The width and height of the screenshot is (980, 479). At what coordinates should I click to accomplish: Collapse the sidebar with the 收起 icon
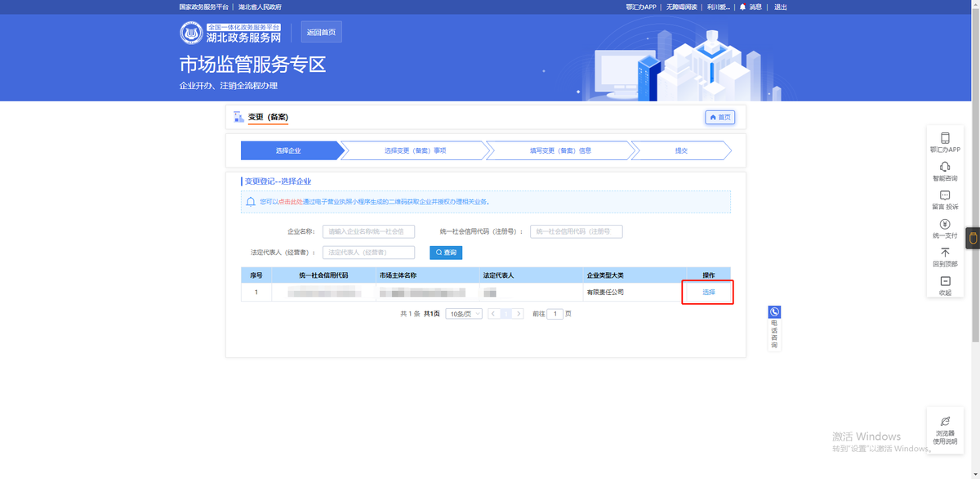[x=945, y=282]
